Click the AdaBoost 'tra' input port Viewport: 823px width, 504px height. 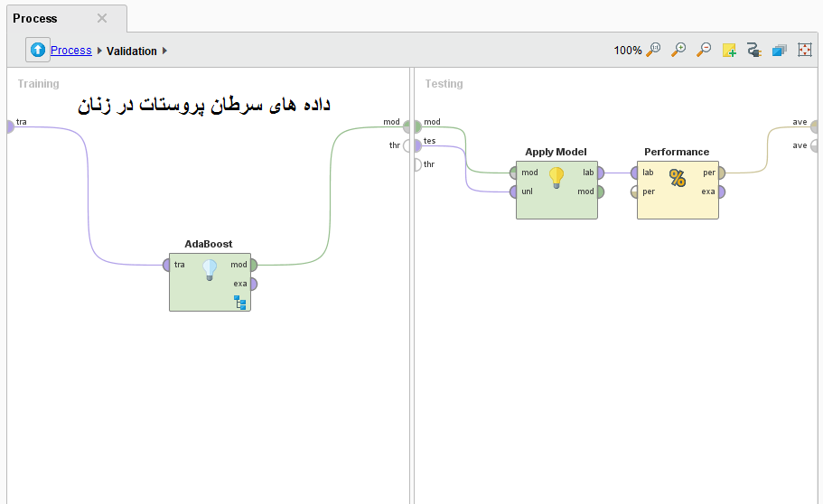point(167,265)
